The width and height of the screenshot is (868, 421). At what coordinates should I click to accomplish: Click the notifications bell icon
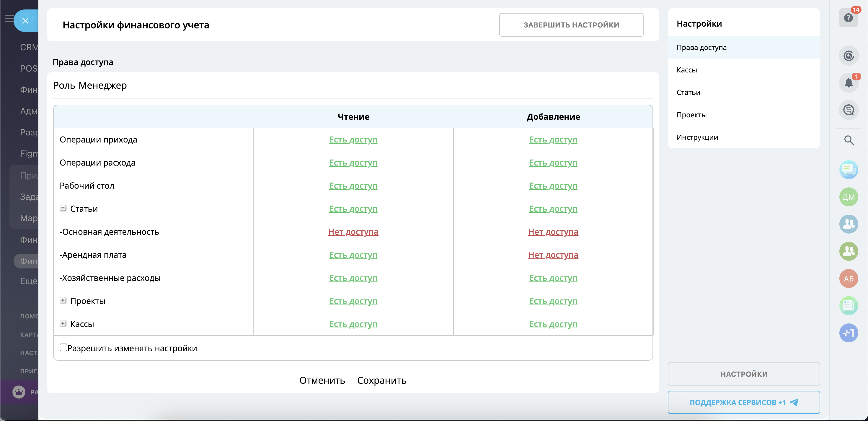[848, 83]
